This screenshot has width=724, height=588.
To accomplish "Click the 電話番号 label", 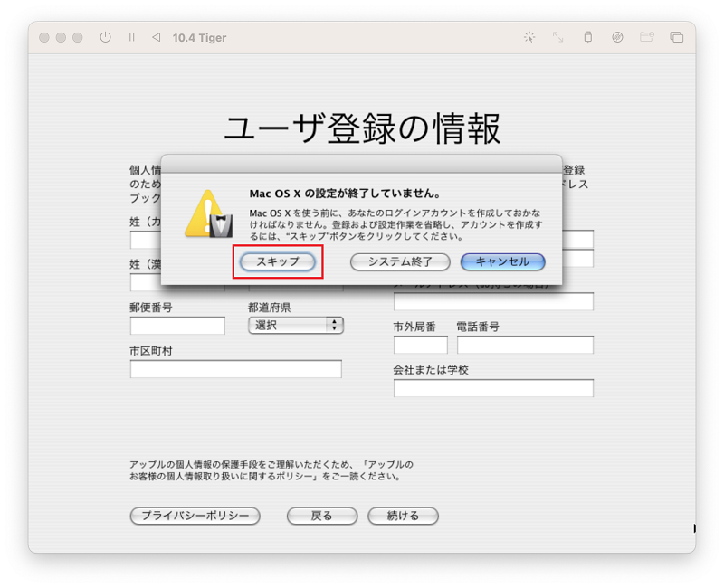I will (x=478, y=327).
